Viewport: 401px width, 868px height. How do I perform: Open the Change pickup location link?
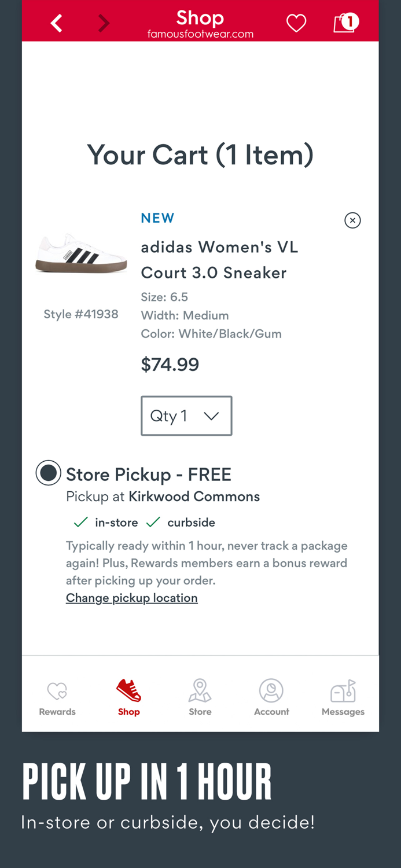131,597
